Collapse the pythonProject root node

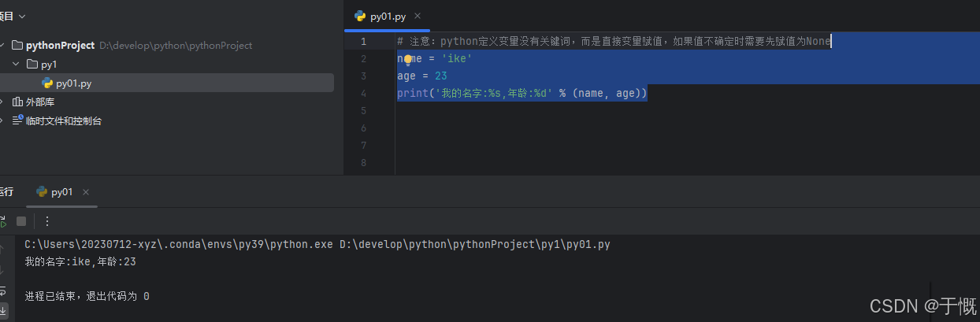tap(2, 45)
